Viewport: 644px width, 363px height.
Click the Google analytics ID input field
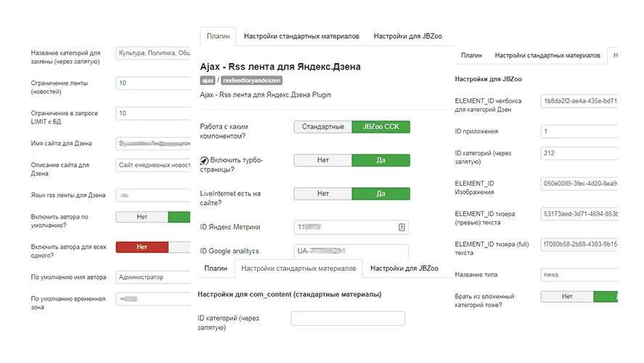[x=351, y=250]
